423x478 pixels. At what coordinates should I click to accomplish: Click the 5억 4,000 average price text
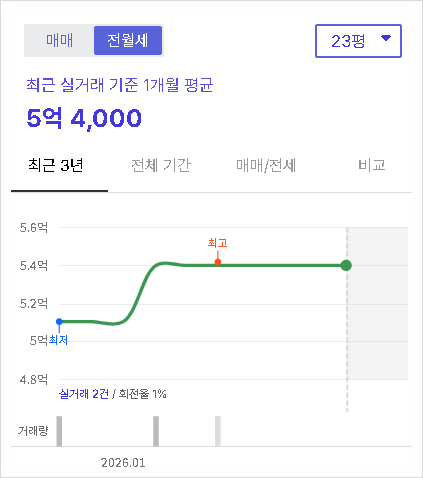tap(84, 118)
